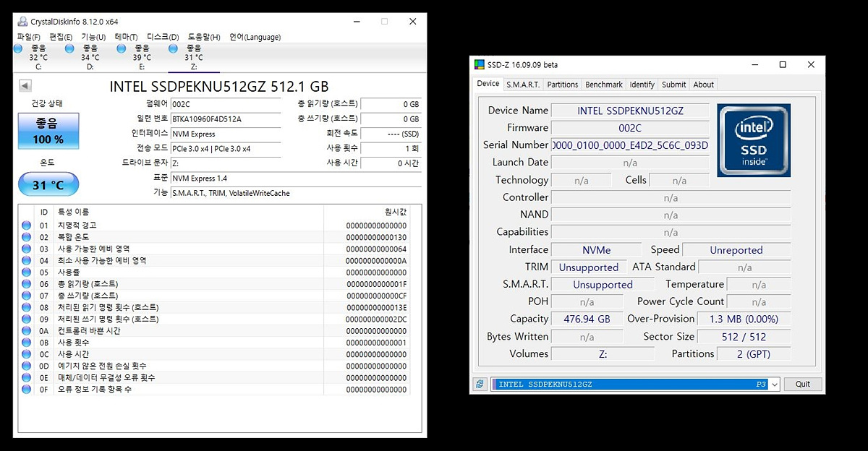Viewport: 868px width, 451px height.
Task: Switch to the Benchmark tab in SSD-Z
Action: pyautogui.click(x=604, y=85)
